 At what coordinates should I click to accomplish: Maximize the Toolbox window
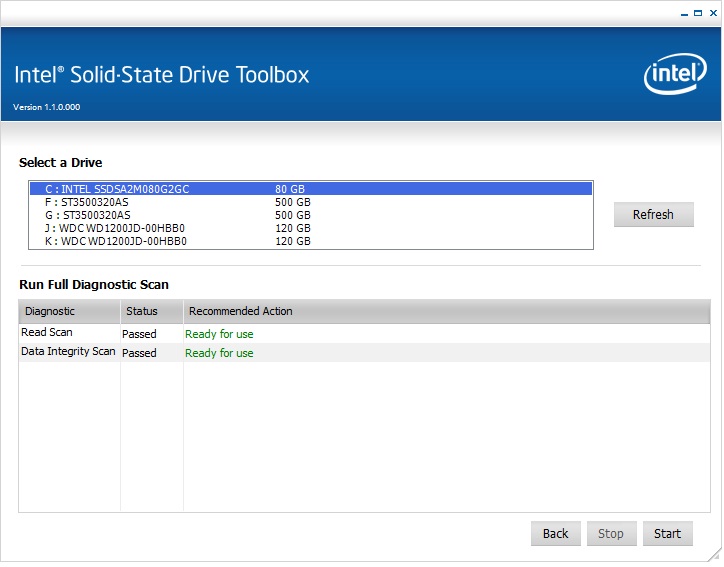coord(698,13)
